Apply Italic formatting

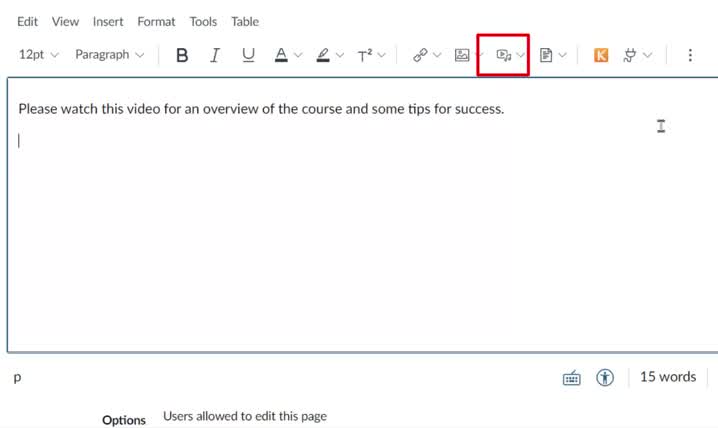215,55
